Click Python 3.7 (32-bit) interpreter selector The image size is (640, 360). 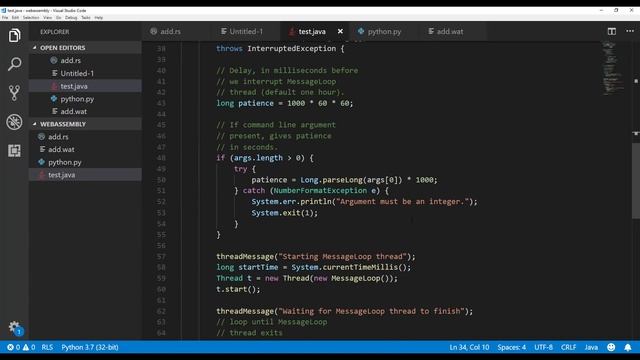point(90,347)
